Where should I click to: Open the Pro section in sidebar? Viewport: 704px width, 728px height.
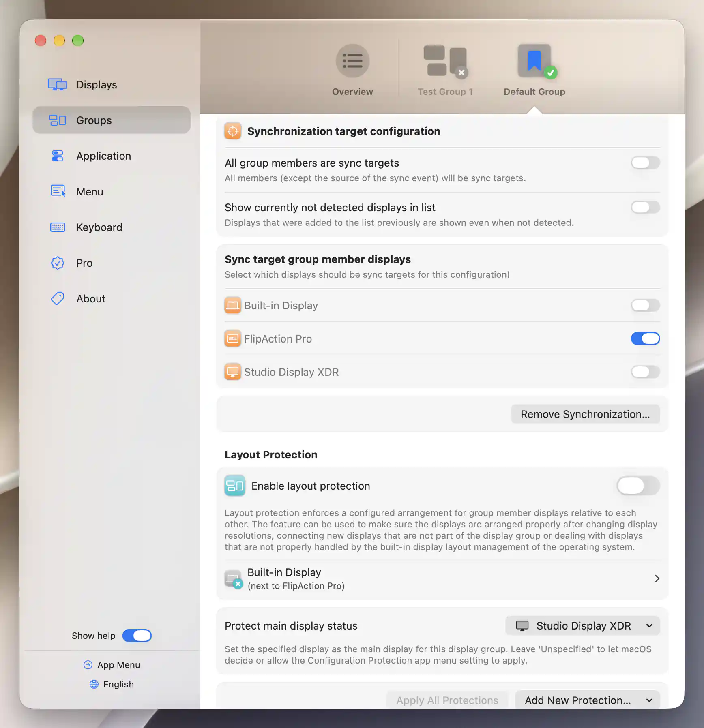112,263
